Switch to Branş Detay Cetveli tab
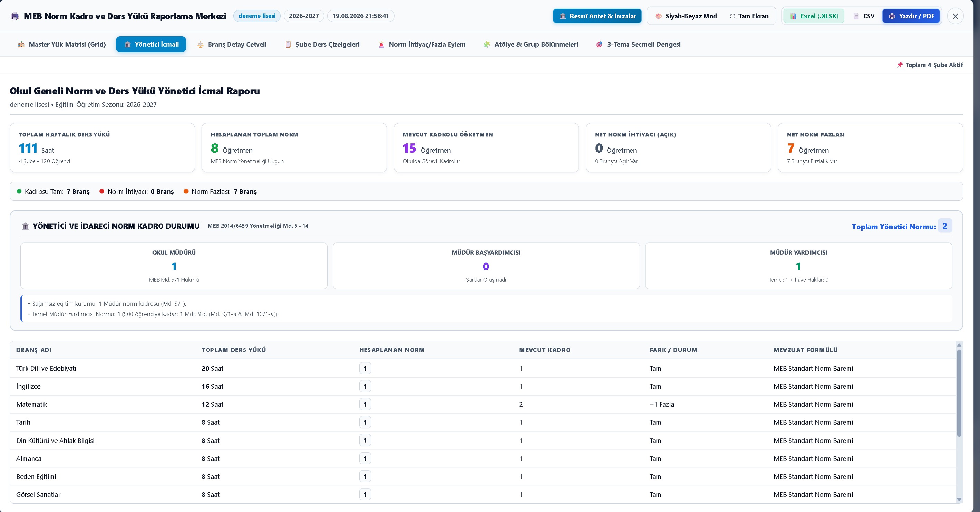Viewport: 980px width, 512px height. point(232,45)
